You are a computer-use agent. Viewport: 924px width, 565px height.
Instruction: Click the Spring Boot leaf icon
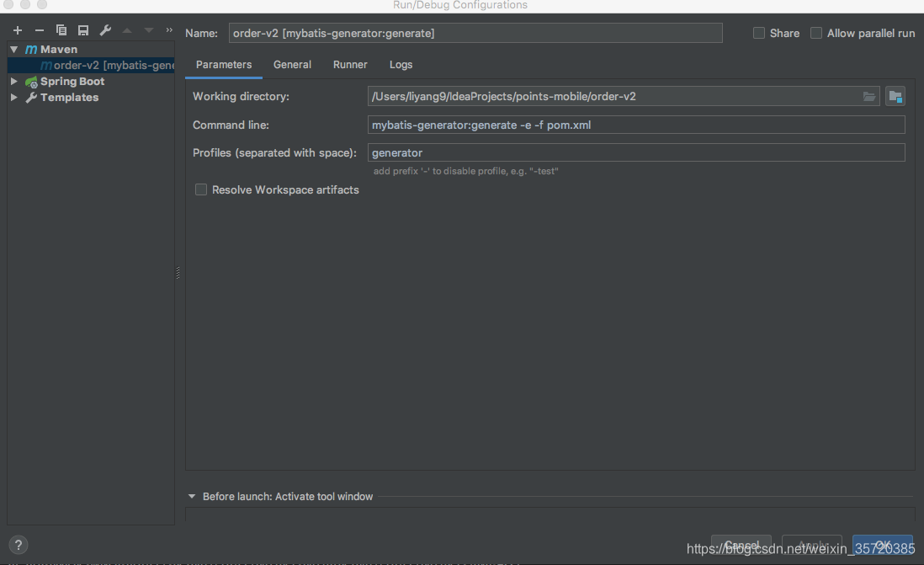coord(31,82)
